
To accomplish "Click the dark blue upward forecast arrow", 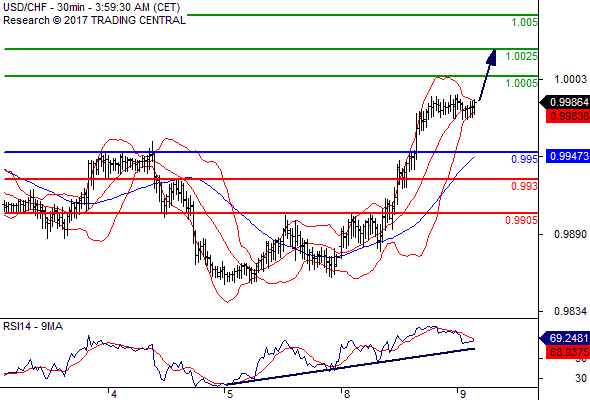I will pyautogui.click(x=487, y=75).
